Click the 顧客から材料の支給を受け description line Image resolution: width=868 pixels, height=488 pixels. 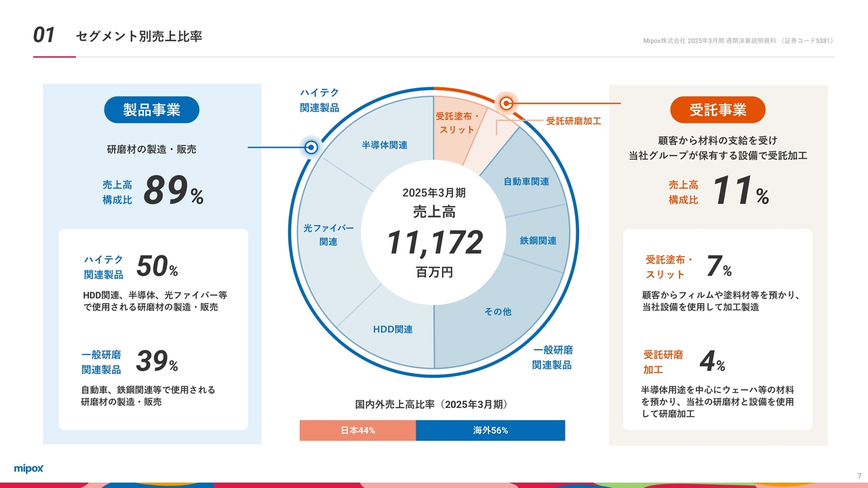(x=717, y=140)
